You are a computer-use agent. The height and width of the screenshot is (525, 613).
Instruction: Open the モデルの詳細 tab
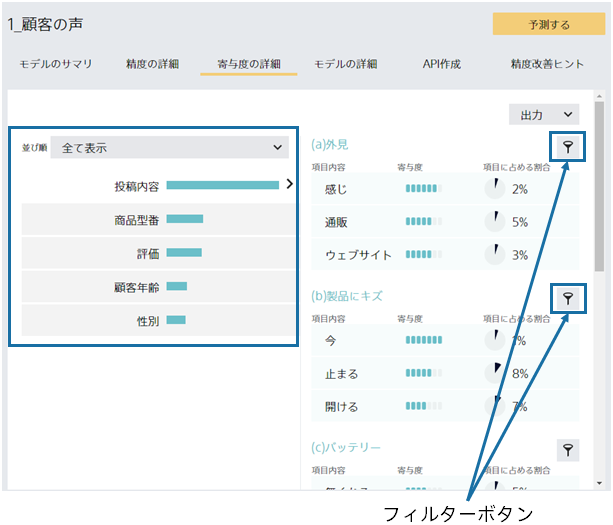(x=346, y=64)
